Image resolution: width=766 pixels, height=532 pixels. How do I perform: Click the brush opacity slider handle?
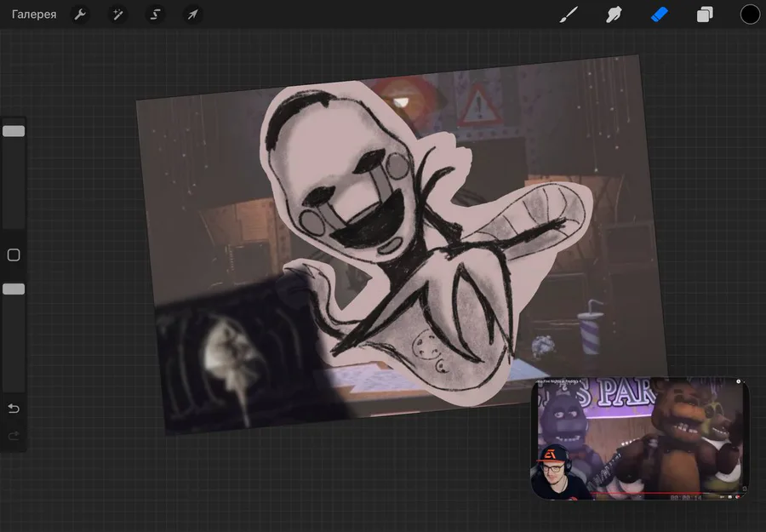(x=14, y=289)
